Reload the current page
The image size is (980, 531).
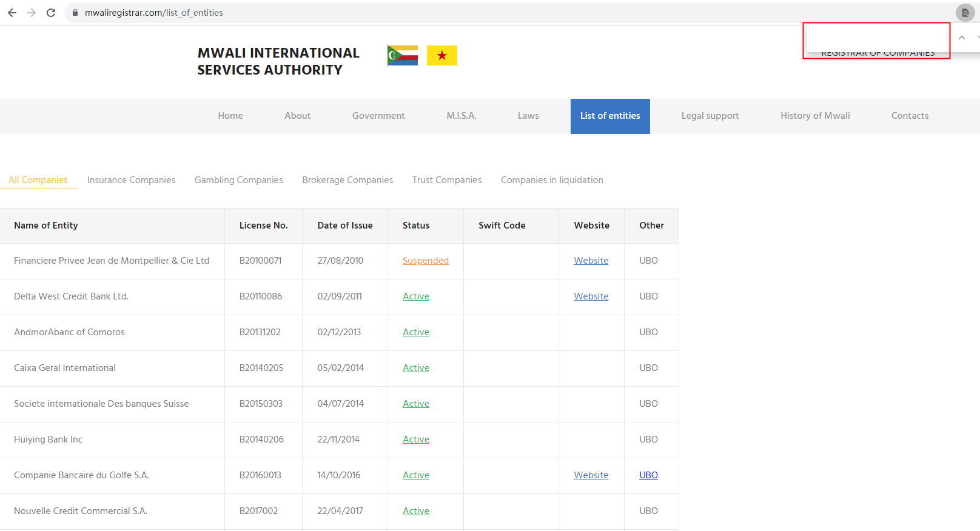[x=51, y=13]
